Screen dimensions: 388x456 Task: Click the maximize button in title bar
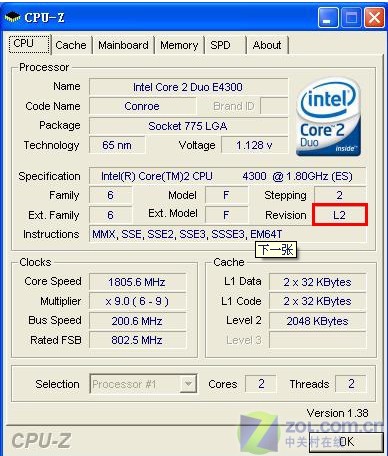click(x=351, y=17)
